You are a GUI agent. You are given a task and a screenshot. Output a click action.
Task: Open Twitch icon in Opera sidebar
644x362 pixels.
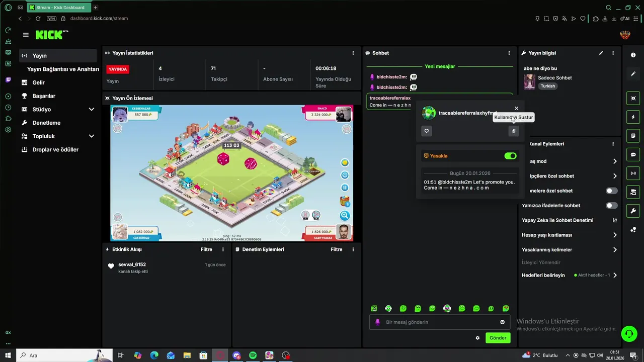click(8, 80)
